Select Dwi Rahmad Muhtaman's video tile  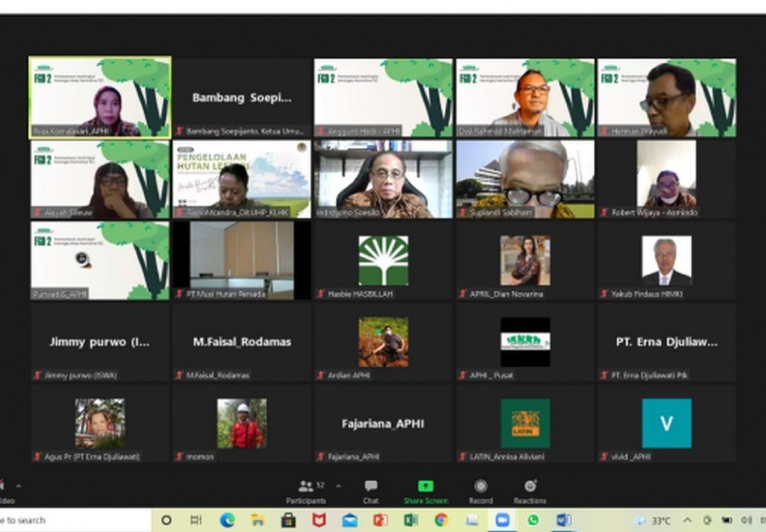525,97
